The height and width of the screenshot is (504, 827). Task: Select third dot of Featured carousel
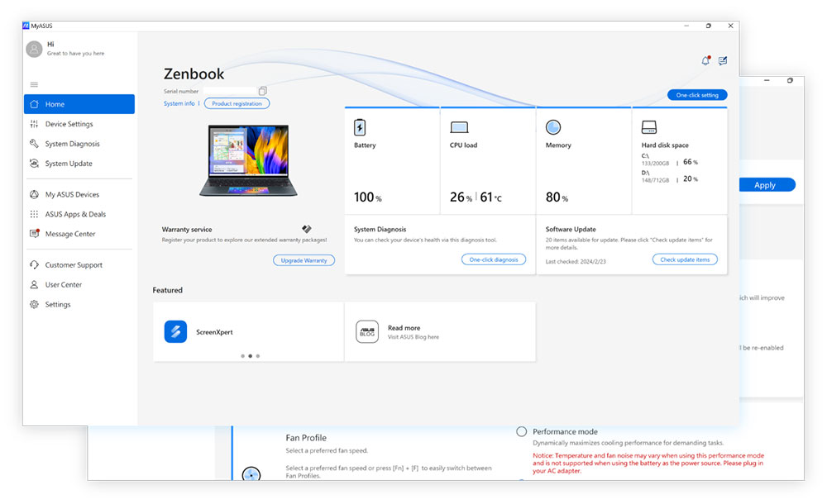[258, 356]
